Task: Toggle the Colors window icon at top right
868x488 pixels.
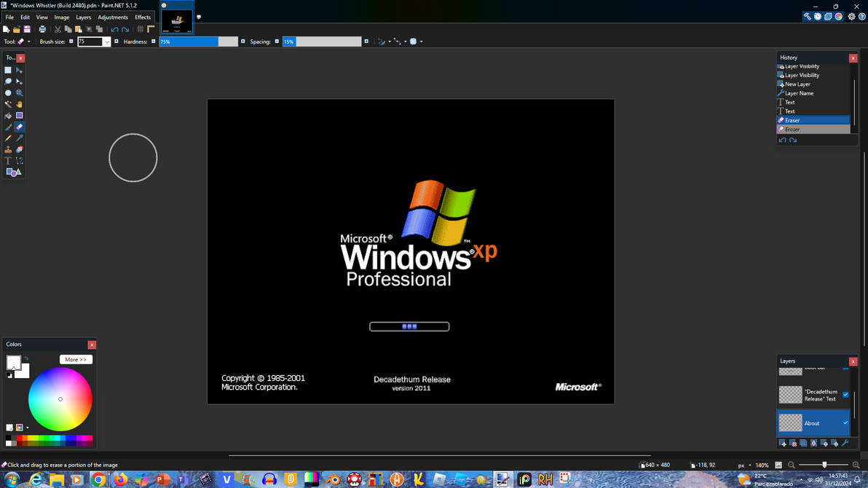Action: click(x=839, y=17)
